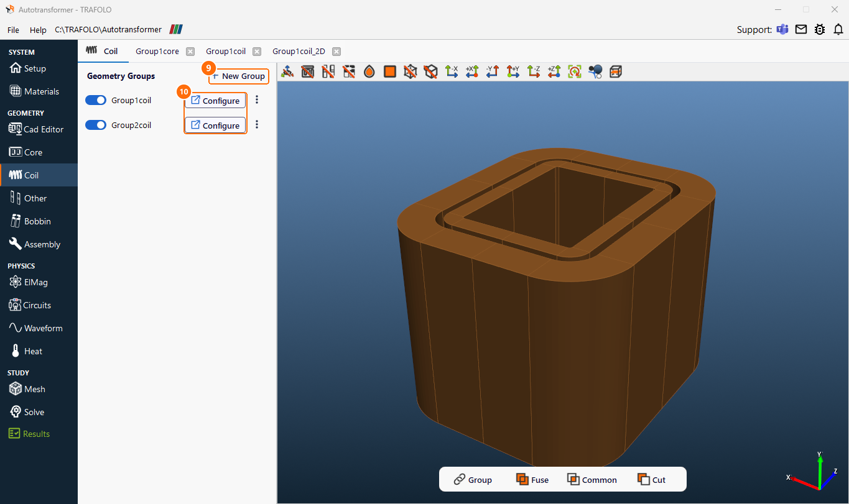Click the solid orange square surface icon
849x504 pixels.
point(390,71)
